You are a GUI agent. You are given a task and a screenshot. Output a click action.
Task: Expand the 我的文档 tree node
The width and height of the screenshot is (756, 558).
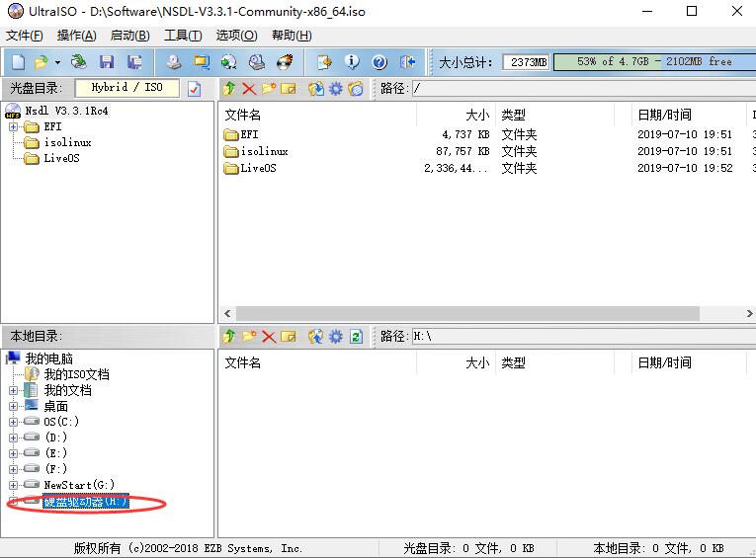tap(13, 390)
